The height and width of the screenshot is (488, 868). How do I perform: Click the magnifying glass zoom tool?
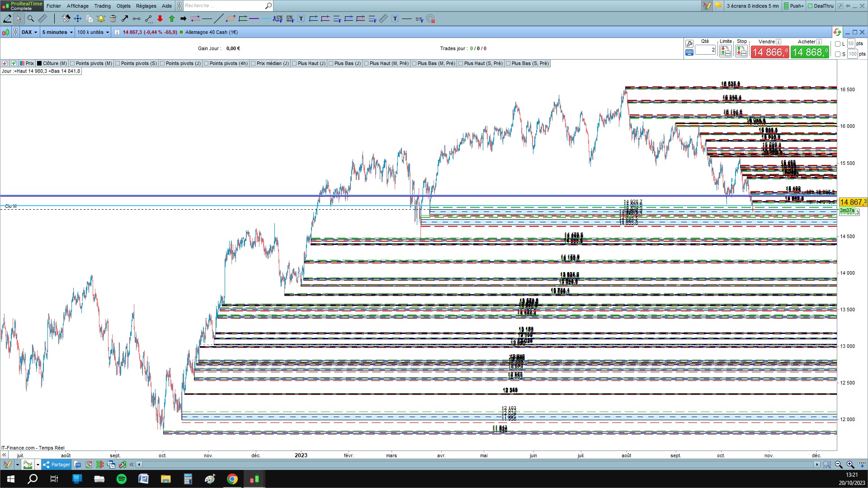pos(31,19)
